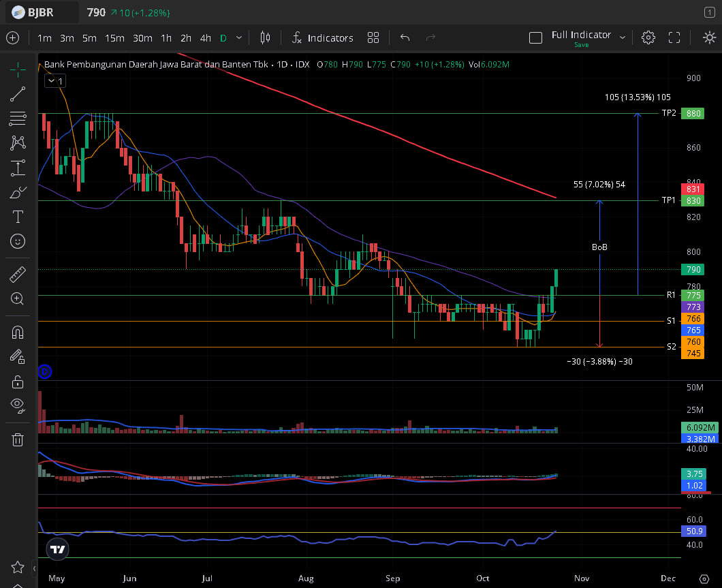Viewport: 722px width, 588px height.
Task: Open the Indicators panel
Action: tap(322, 38)
